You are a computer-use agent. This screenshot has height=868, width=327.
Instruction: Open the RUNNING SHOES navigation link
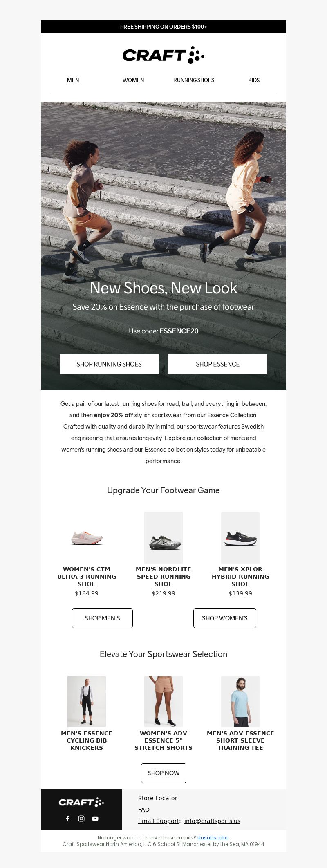(194, 80)
